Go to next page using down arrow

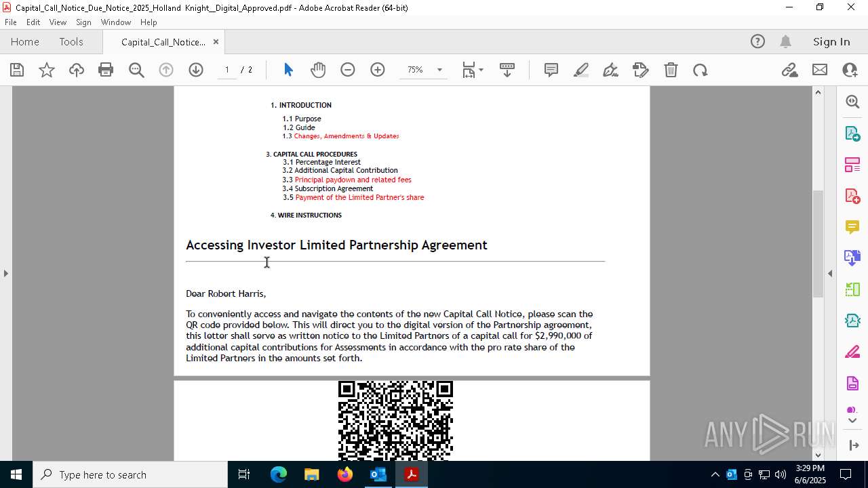pyautogui.click(x=196, y=70)
